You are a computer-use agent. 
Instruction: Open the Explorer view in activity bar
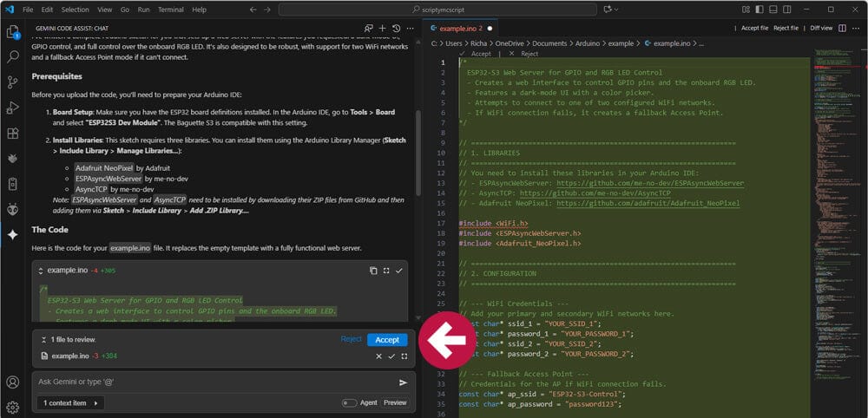12,32
